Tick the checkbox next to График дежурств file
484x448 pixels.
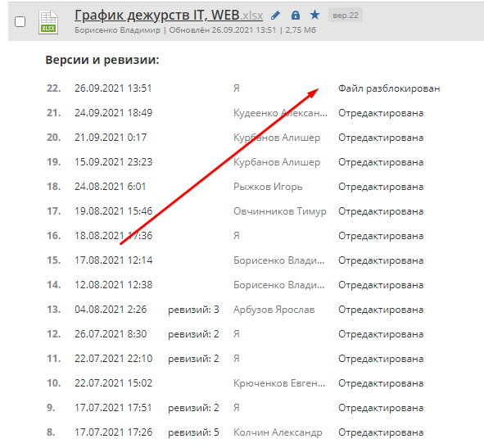(x=20, y=21)
